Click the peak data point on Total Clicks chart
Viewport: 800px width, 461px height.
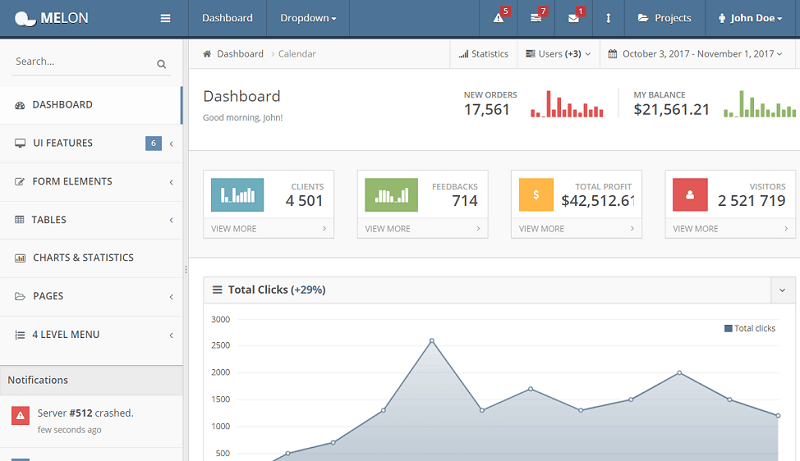pos(432,341)
